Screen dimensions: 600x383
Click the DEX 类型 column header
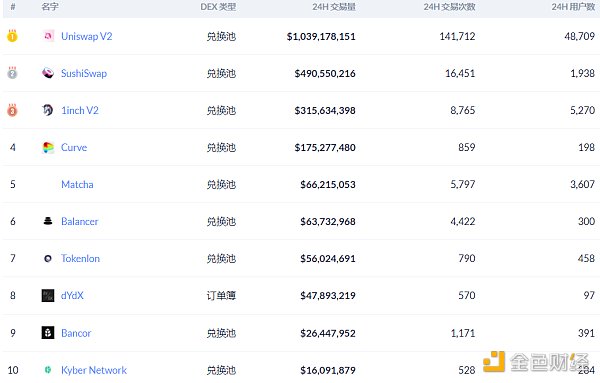[218, 7]
